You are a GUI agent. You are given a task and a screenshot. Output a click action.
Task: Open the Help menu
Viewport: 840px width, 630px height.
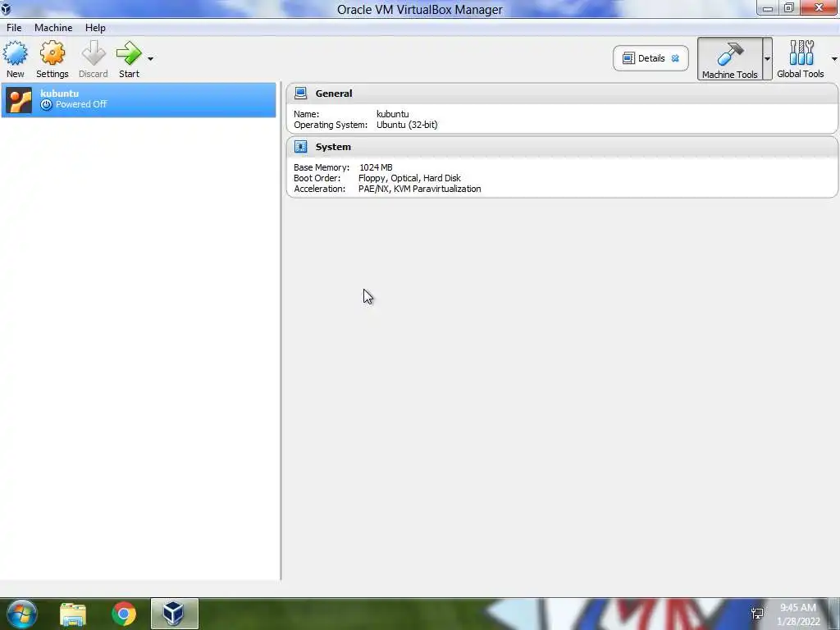pyautogui.click(x=95, y=28)
